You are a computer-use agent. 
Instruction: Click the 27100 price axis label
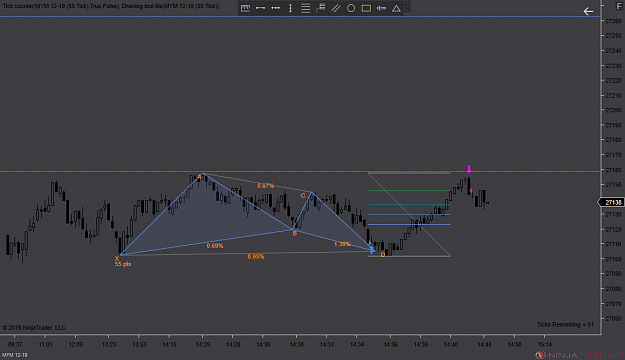click(613, 259)
